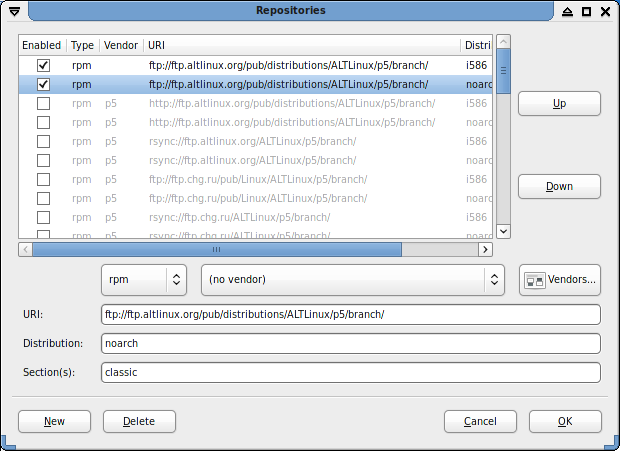Confirm with the OK button

pos(565,421)
